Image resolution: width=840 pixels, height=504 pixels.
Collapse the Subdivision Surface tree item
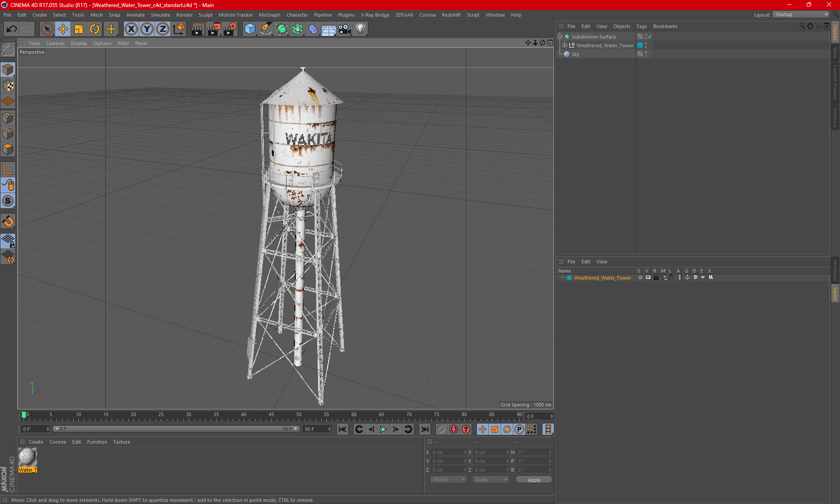pyautogui.click(x=560, y=37)
